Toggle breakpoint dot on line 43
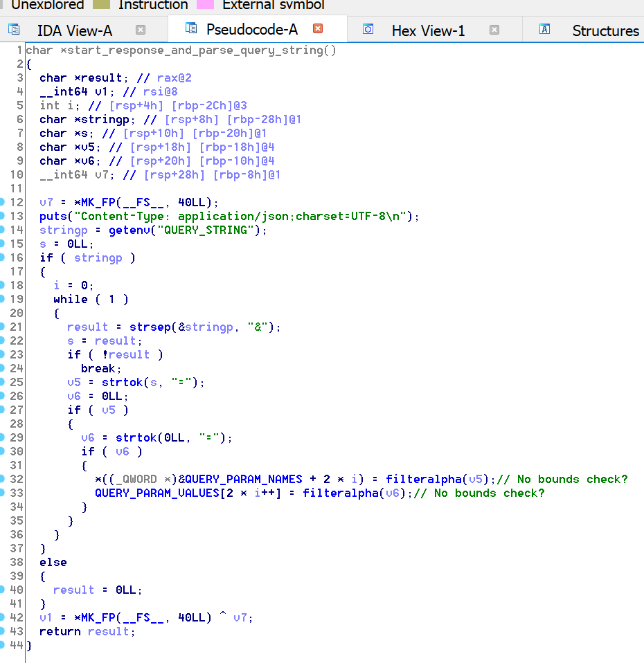This screenshot has height=663, width=644. pyautogui.click(x=1, y=631)
